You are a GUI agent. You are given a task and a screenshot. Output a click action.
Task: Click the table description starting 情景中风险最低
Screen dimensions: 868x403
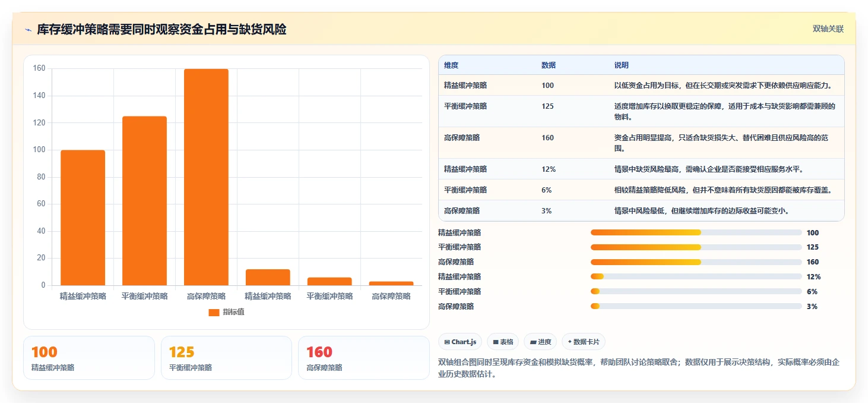click(701, 210)
